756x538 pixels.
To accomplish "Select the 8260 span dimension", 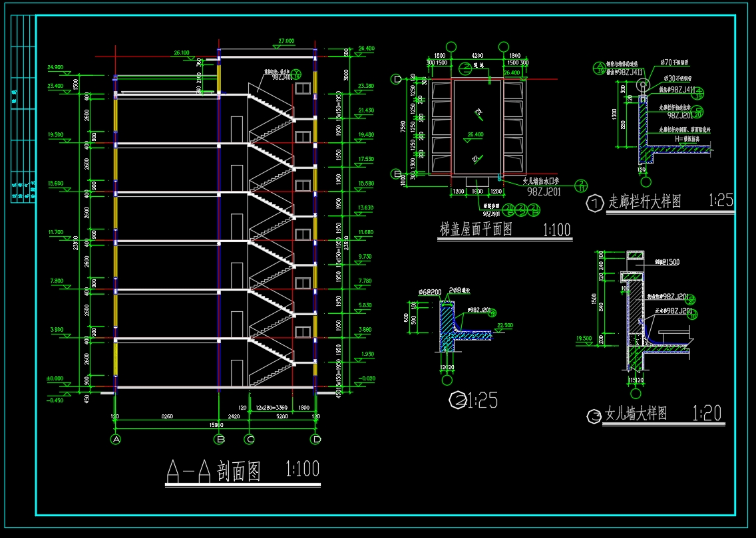I will click(x=167, y=416).
